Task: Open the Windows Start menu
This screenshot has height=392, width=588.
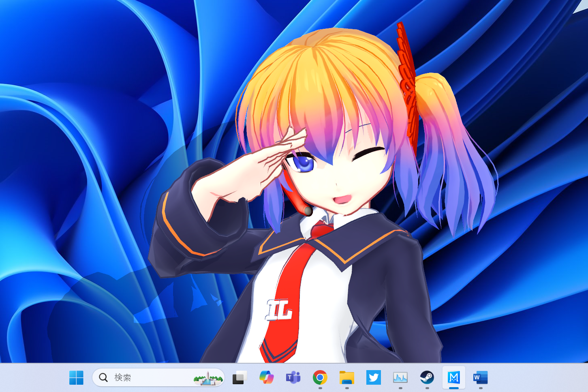Action: tap(76, 377)
